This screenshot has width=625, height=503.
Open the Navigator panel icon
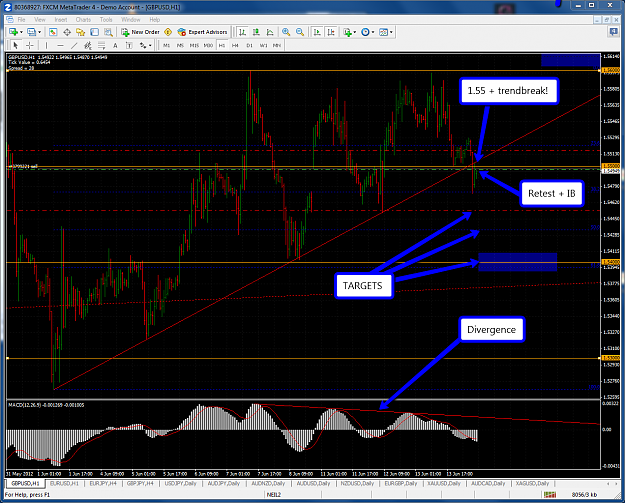81,32
